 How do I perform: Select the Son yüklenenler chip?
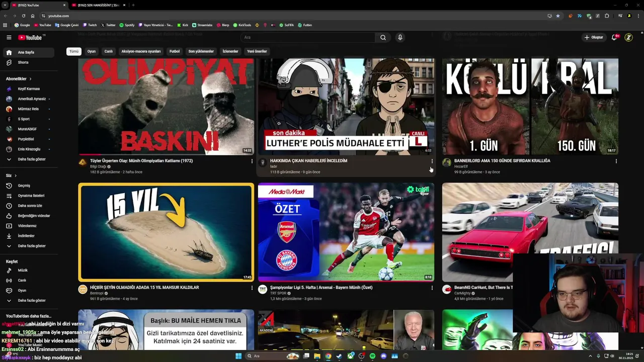pos(201,51)
